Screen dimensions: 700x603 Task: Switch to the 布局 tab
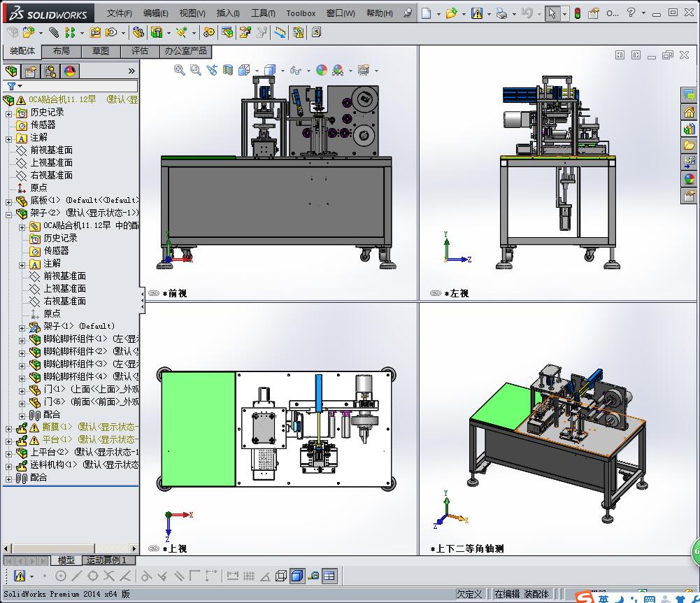click(61, 51)
